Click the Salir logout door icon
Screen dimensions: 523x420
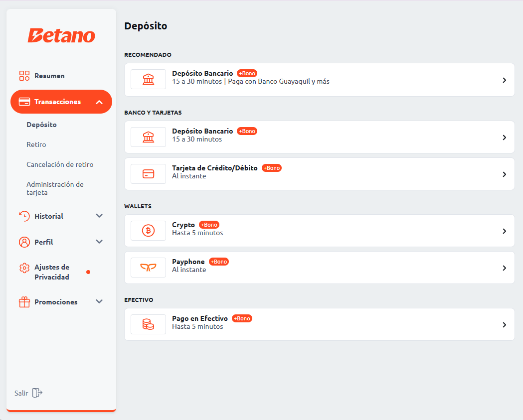pos(37,393)
